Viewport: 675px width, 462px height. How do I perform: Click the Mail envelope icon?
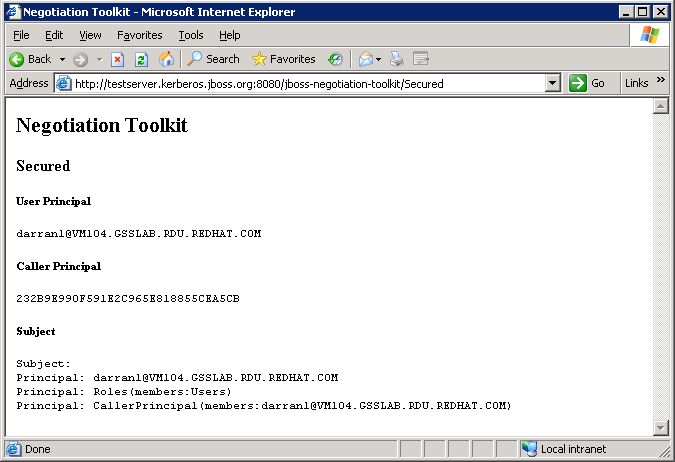pyautogui.click(x=366, y=59)
